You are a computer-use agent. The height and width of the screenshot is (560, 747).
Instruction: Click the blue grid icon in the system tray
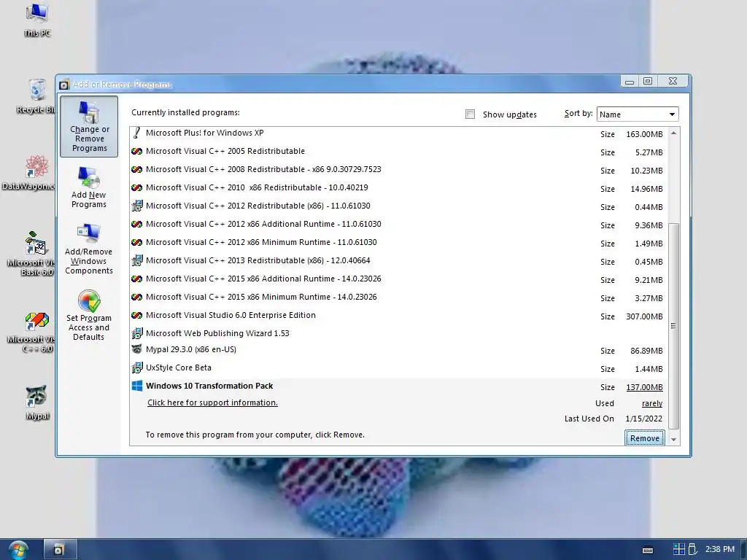tap(679, 550)
